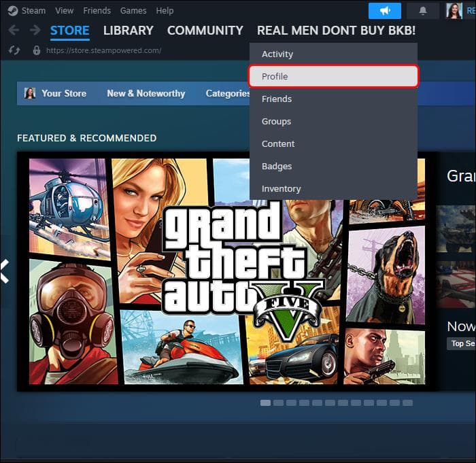The width and height of the screenshot is (476, 463).
Task: Go forward with the right arrow navigation icon
Action: tap(35, 30)
